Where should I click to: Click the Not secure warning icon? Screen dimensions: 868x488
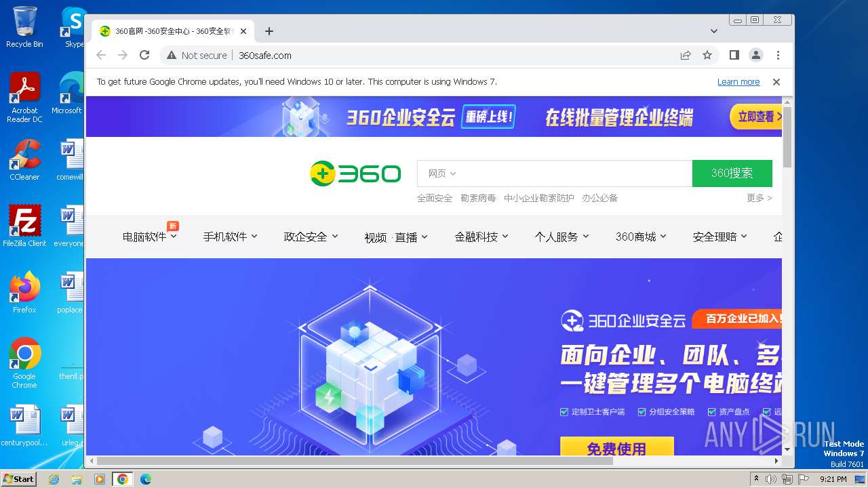tap(172, 56)
